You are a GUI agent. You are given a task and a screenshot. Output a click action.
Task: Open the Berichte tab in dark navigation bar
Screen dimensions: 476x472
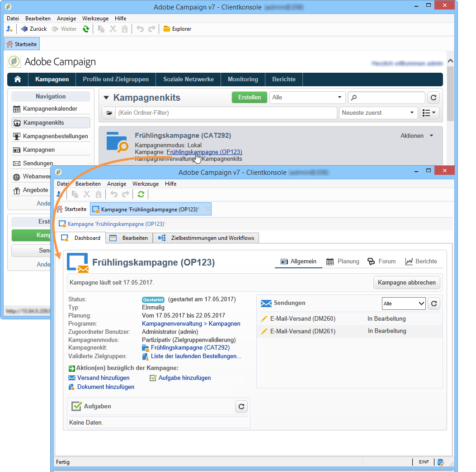[x=284, y=79]
